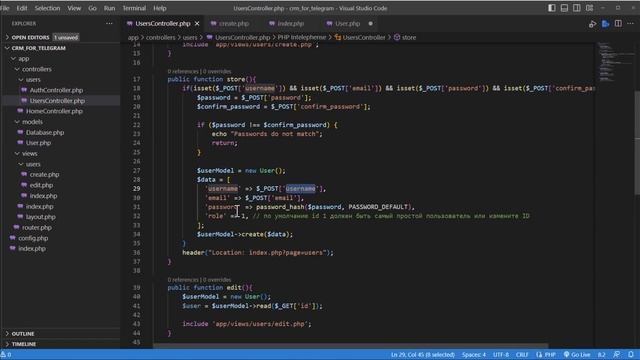Click the 'controllers' breadcrumb segment
This screenshot has width=640, height=360.
click(160, 38)
